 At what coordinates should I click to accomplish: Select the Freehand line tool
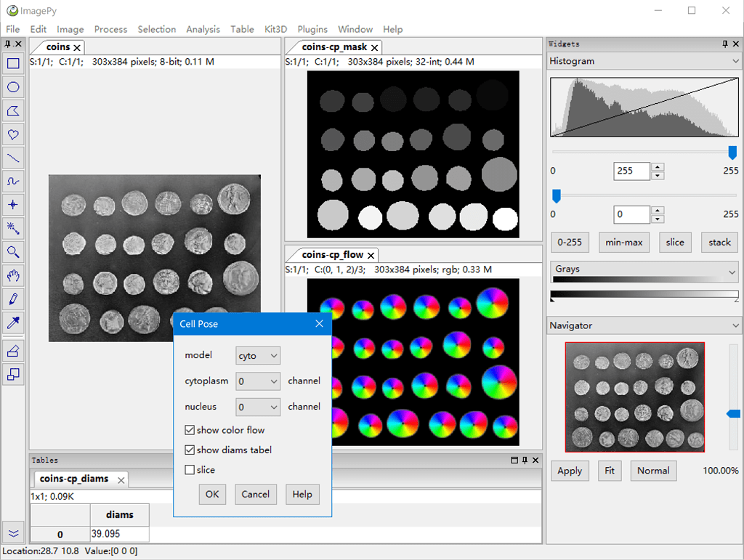(12, 181)
